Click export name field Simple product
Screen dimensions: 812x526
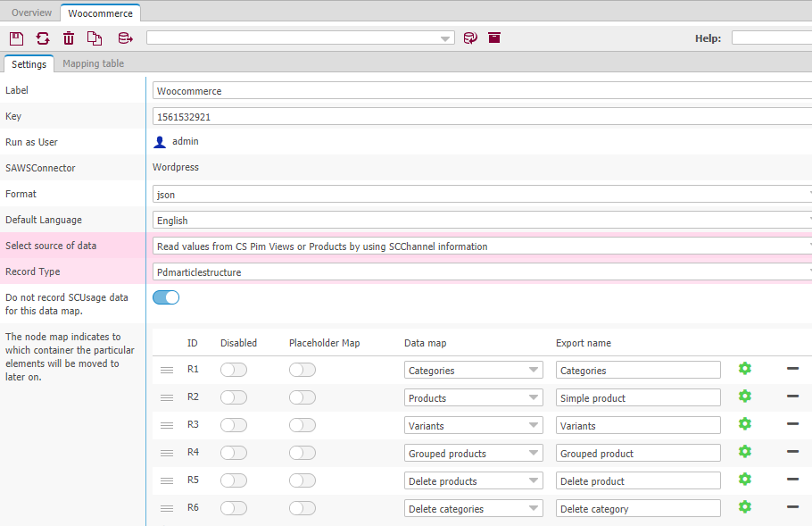(638, 397)
